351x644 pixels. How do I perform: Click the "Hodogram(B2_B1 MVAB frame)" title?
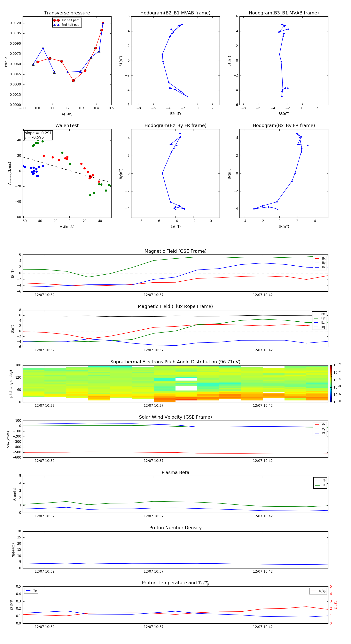(x=175, y=13)
